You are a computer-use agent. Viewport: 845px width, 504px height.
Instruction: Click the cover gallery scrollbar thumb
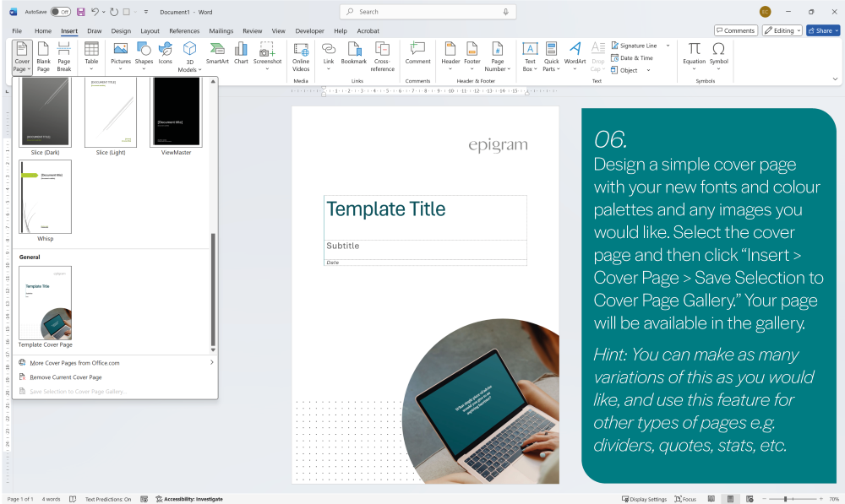(213, 290)
